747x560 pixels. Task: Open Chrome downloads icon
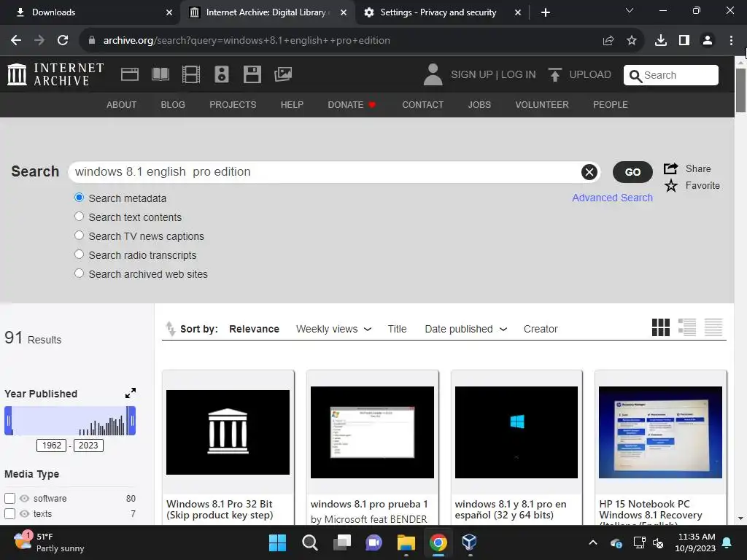coord(661,41)
